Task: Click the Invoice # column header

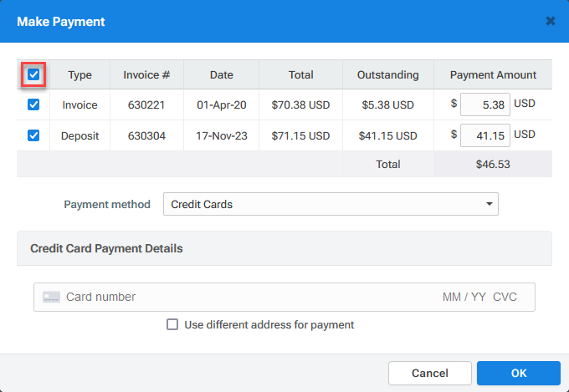Action: click(x=146, y=75)
